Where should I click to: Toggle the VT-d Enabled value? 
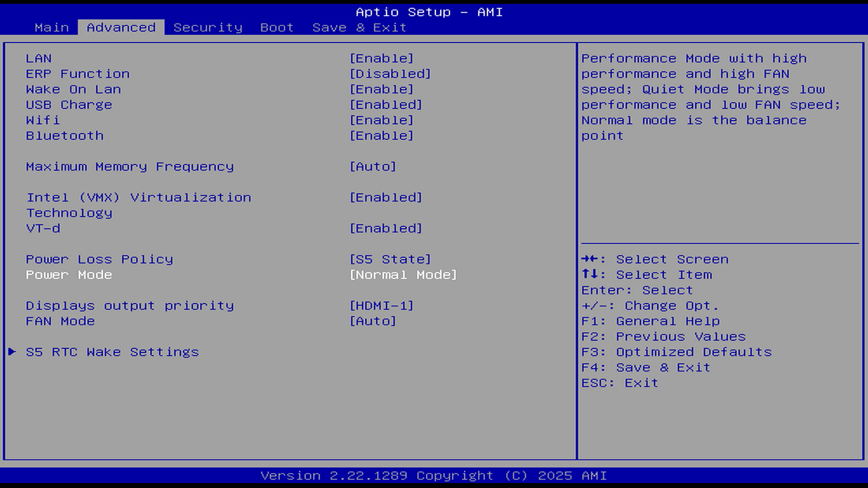(386, 229)
